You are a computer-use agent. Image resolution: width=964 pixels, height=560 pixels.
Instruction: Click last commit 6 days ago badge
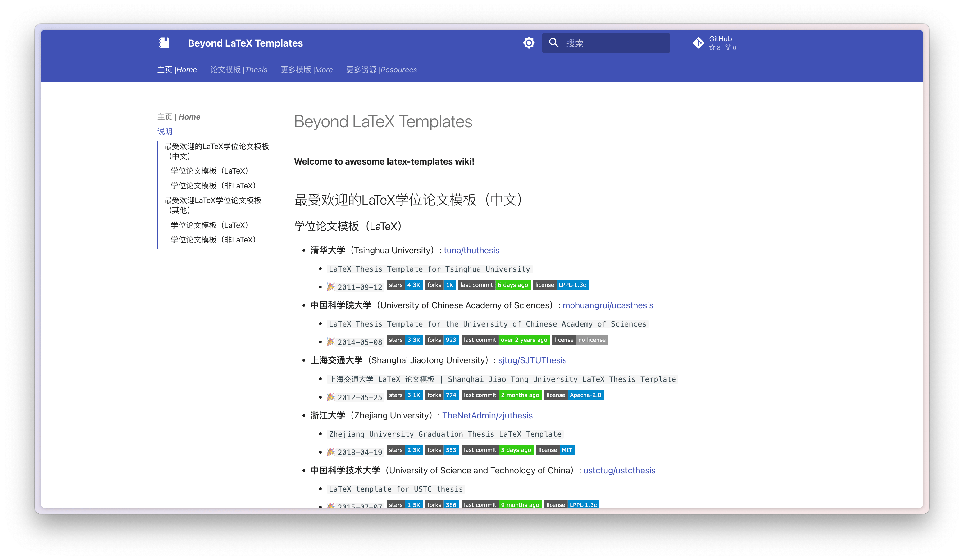pyautogui.click(x=494, y=285)
